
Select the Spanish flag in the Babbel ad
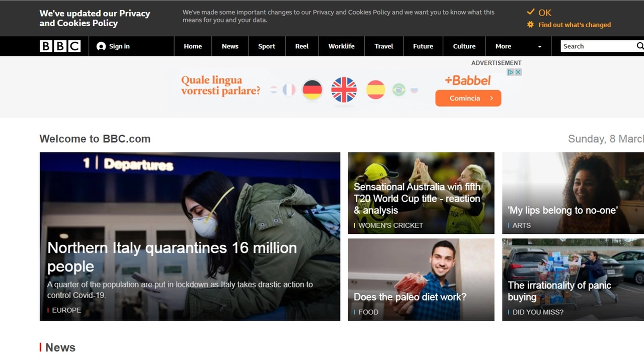tap(375, 90)
